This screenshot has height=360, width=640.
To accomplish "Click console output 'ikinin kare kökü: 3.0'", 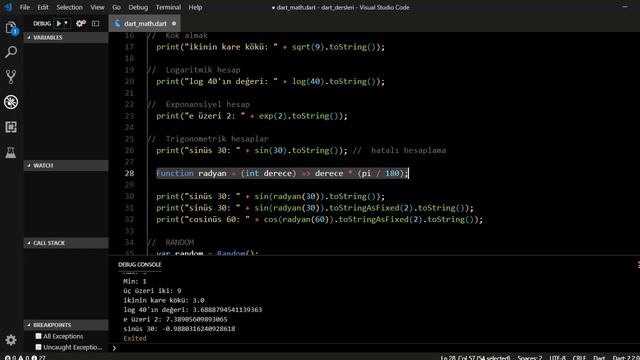I will [x=164, y=300].
